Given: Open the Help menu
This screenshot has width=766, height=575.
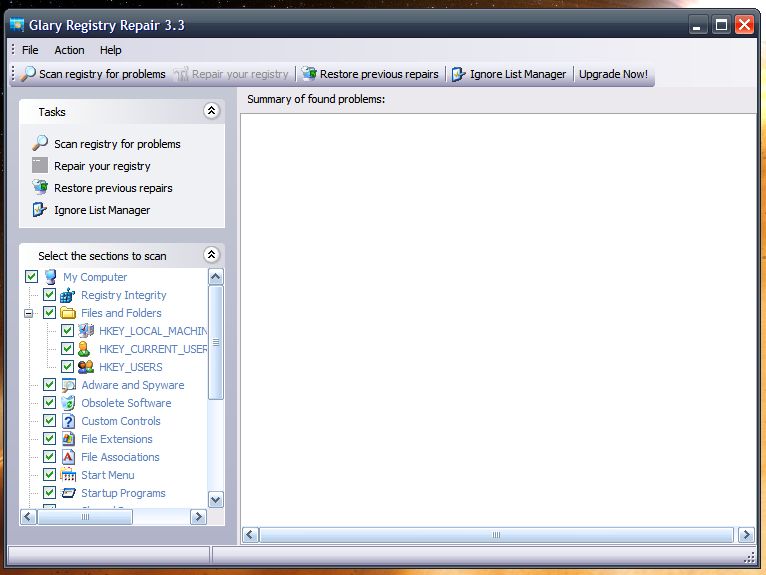Looking at the screenshot, I should click(x=111, y=50).
